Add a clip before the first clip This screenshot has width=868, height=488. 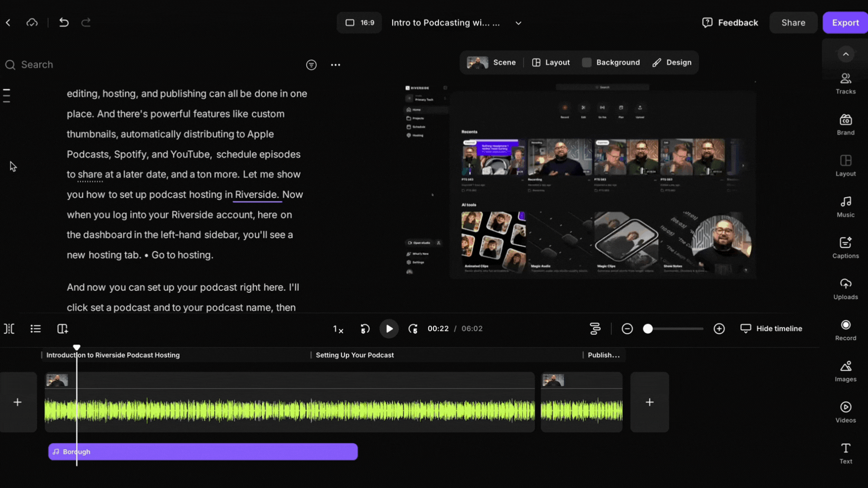coord(18,402)
